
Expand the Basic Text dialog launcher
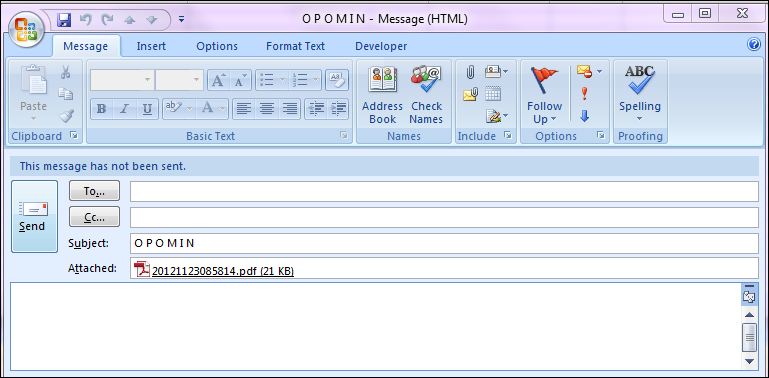pyautogui.click(x=344, y=135)
